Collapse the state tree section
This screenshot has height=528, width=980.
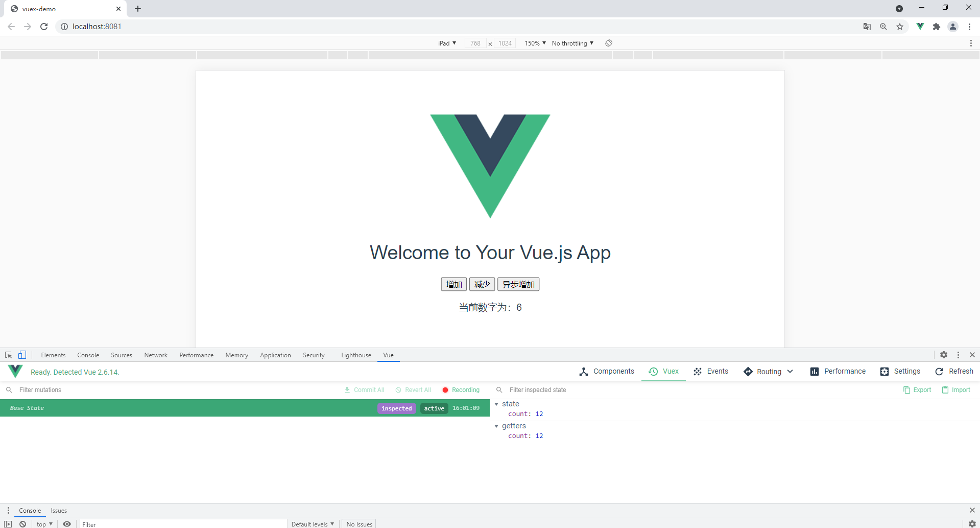pyautogui.click(x=496, y=404)
